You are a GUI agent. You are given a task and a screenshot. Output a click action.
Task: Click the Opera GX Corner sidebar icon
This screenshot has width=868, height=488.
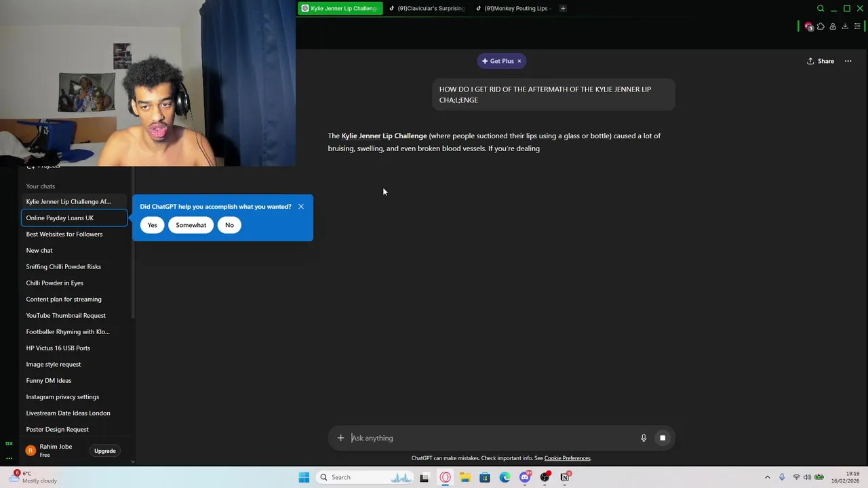[9, 443]
